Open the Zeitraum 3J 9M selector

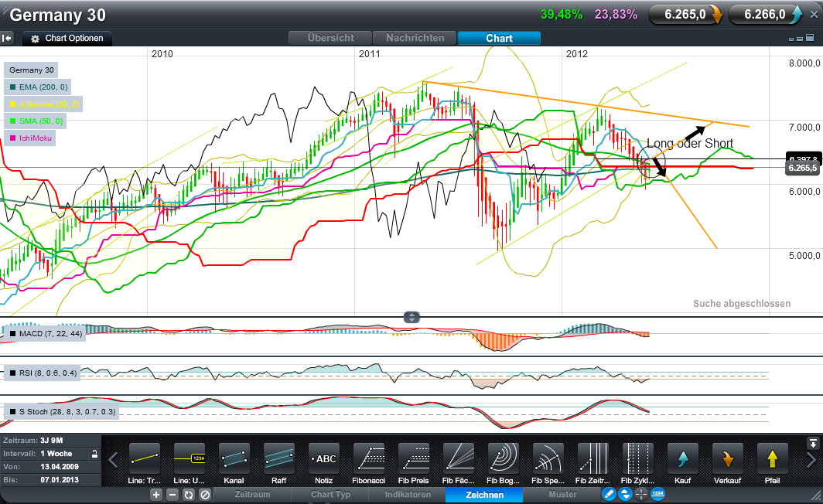tap(50, 441)
